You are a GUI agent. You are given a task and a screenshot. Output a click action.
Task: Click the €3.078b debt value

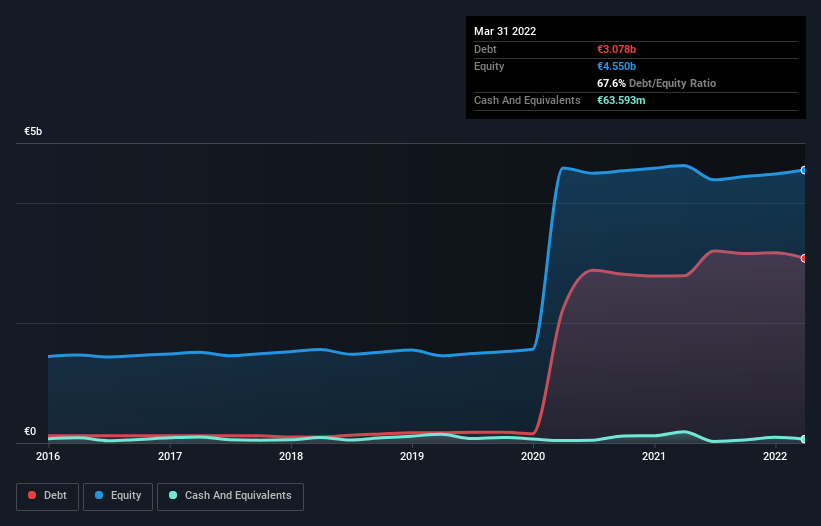pyautogui.click(x=616, y=49)
